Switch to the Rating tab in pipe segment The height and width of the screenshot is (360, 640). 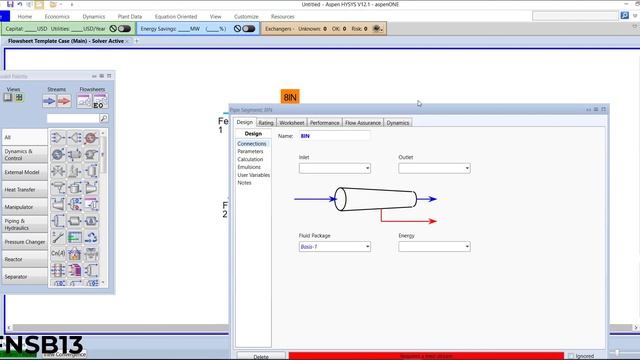(266, 122)
